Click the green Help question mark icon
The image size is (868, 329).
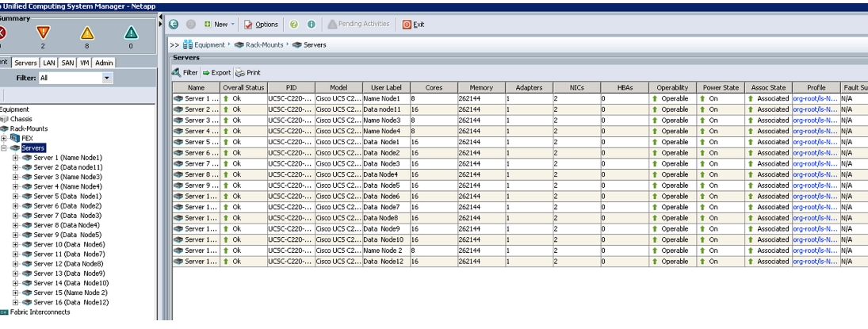click(x=294, y=25)
